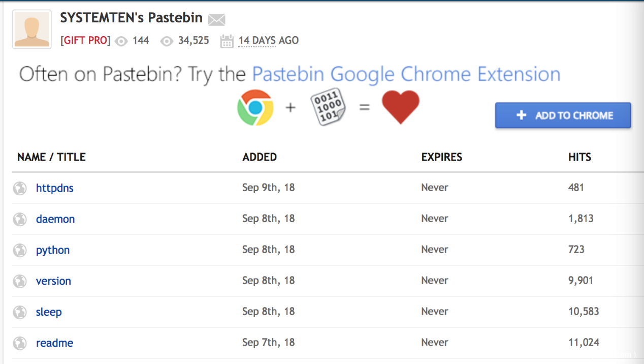Click the globe icon beside sleep paste
Screen dimensions: 644x364
[x=20, y=312]
